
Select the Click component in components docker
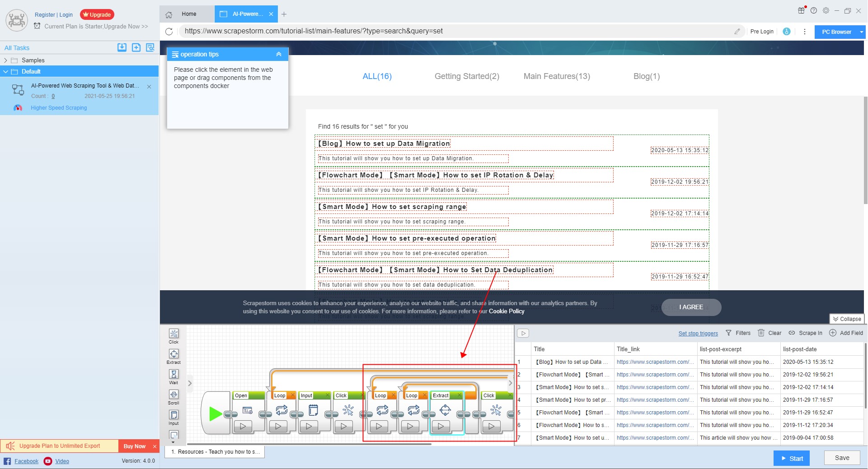coord(174,336)
